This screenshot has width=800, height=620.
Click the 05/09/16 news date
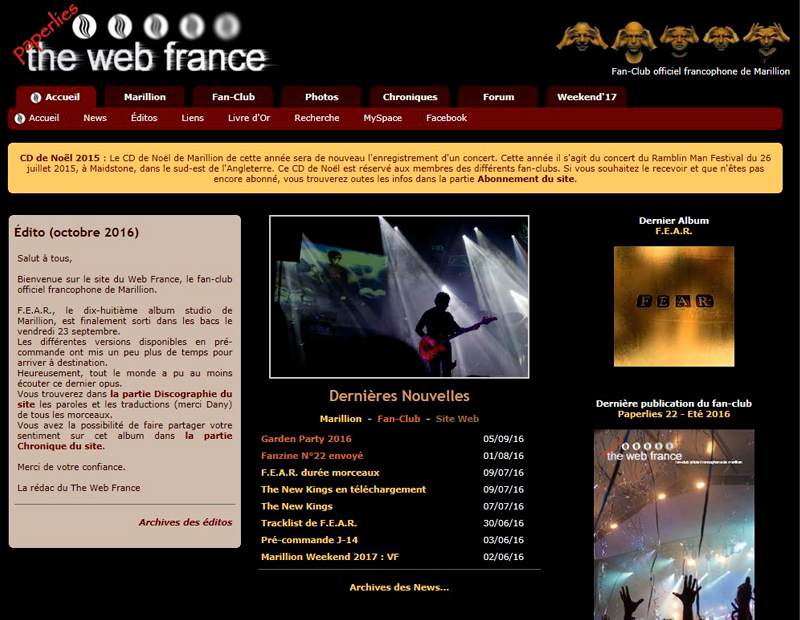click(503, 439)
